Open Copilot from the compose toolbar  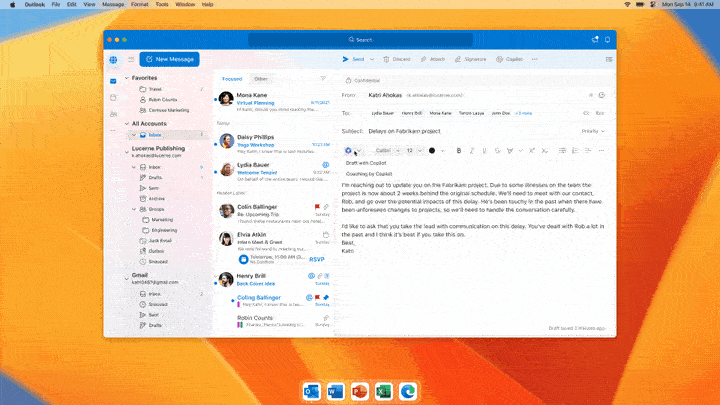coord(510,59)
